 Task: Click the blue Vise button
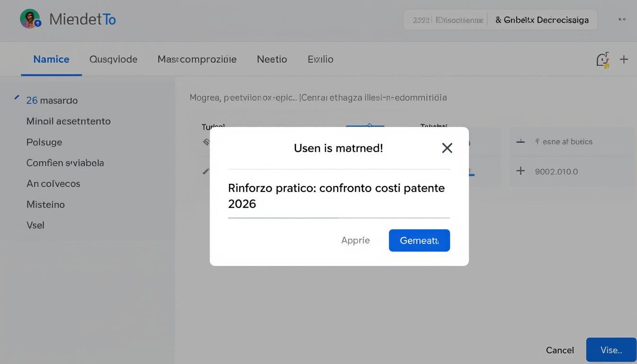coord(611,350)
